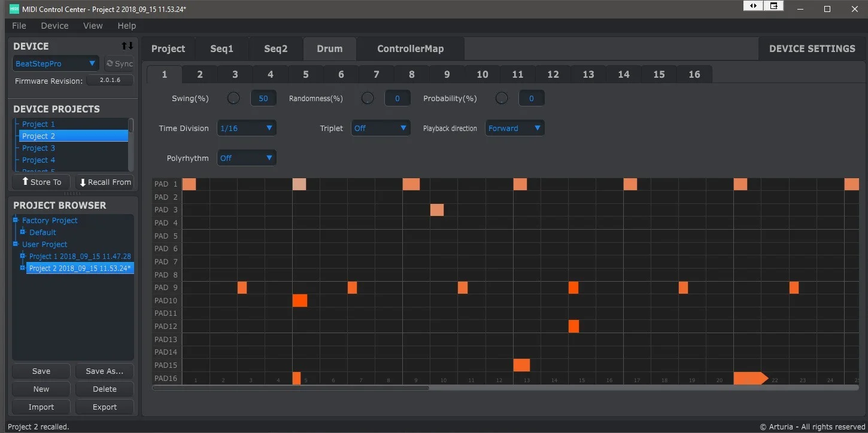Click the device up/down arrows icon
The image size is (868, 433).
127,46
